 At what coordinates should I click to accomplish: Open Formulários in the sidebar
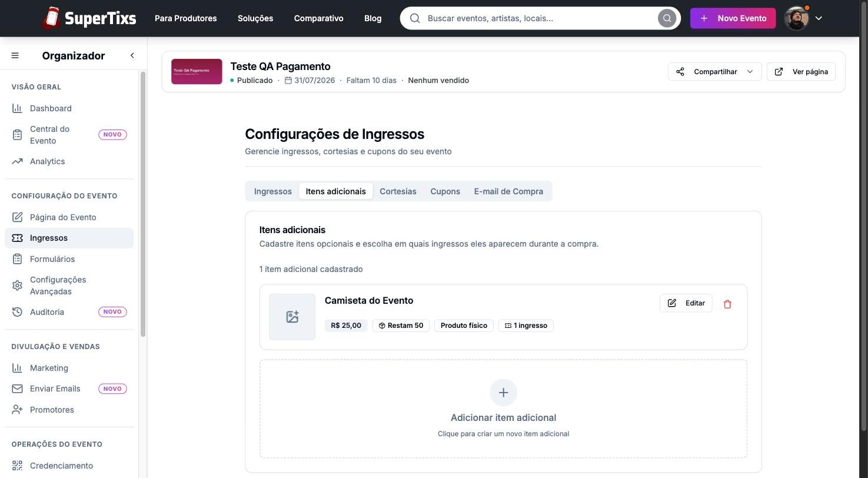point(69,259)
